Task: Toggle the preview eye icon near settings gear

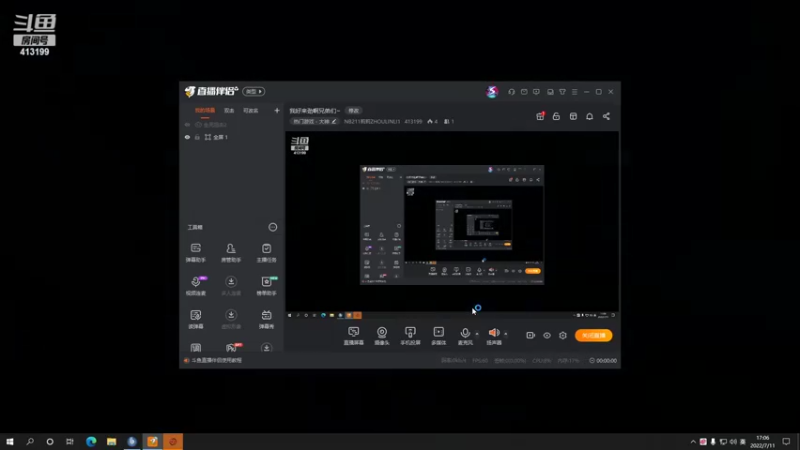Action: click(x=546, y=335)
